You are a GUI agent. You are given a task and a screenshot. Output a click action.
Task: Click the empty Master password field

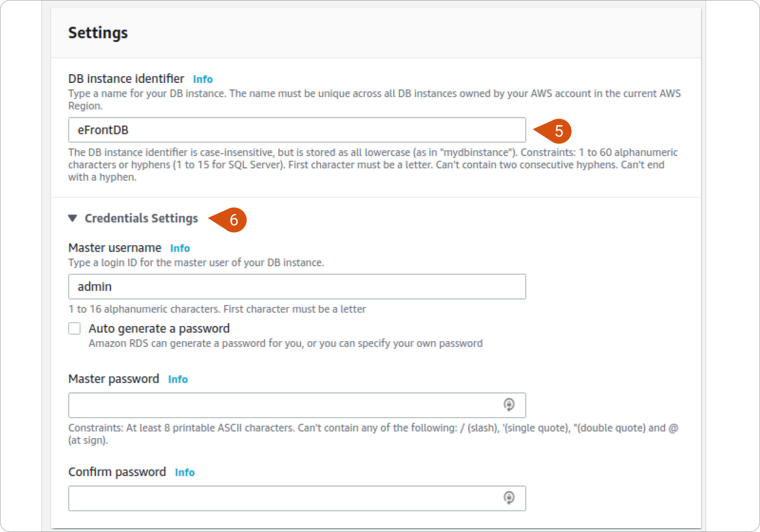[266, 405]
